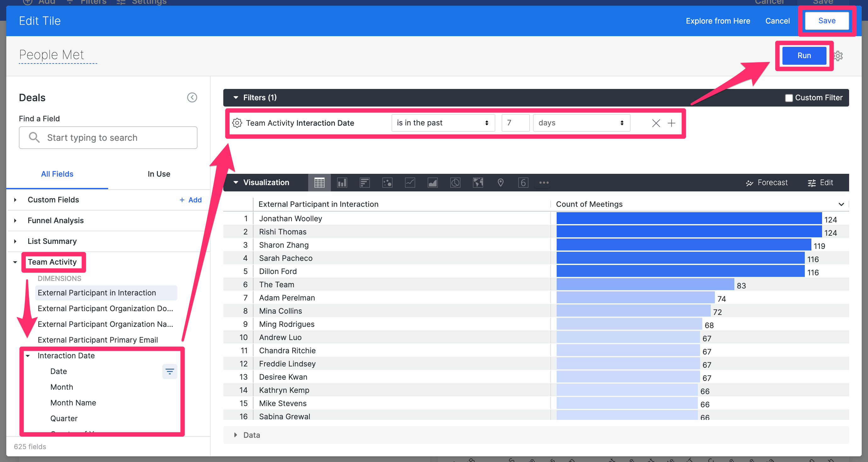This screenshot has width=868, height=462.
Task: Expand the Data section
Action: coord(235,435)
